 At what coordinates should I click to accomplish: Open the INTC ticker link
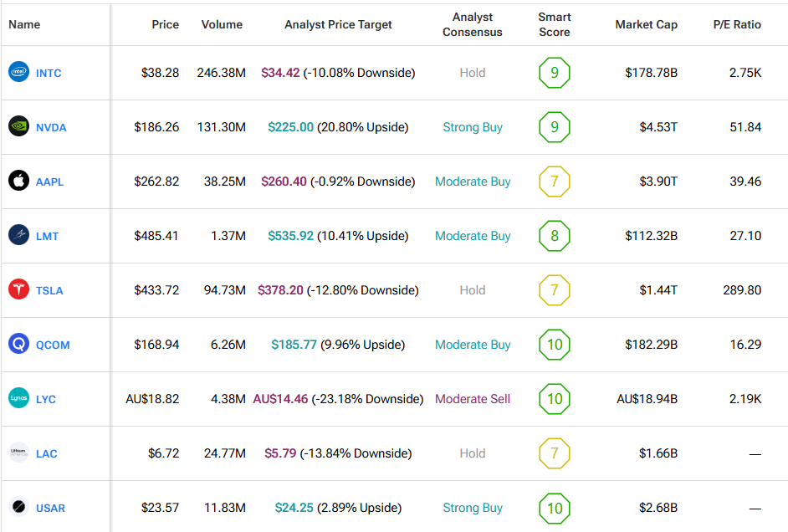tap(49, 73)
